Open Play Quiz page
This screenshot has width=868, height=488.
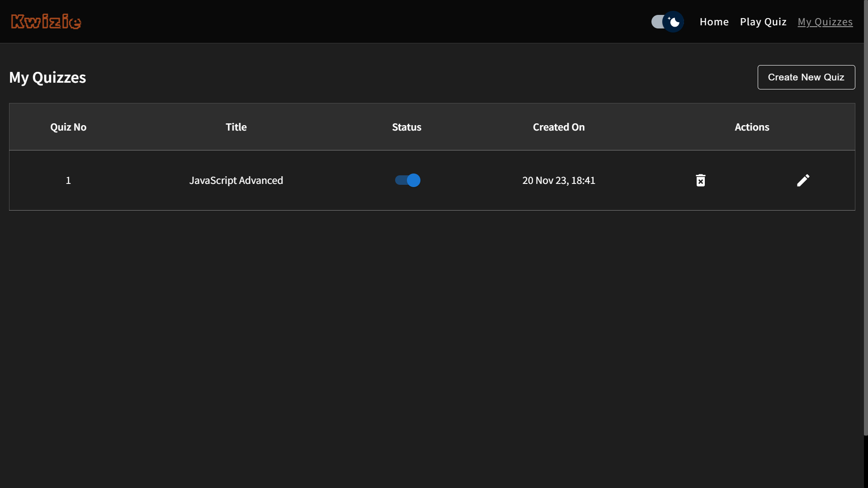pos(763,22)
